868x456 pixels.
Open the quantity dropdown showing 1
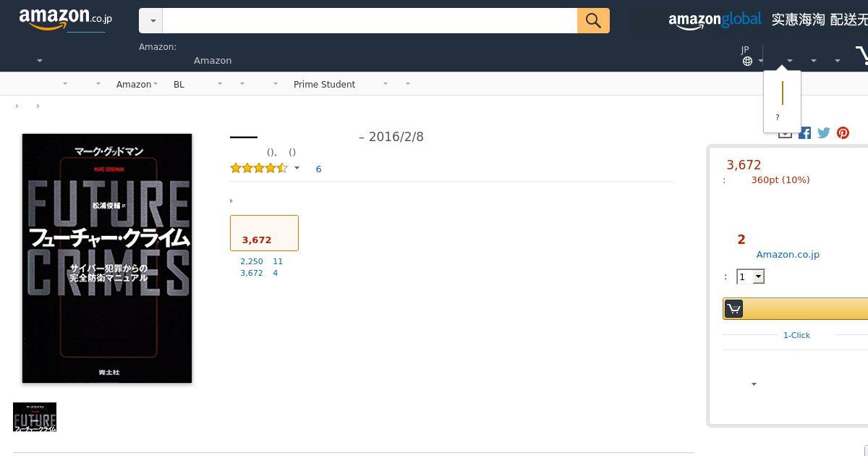click(750, 276)
